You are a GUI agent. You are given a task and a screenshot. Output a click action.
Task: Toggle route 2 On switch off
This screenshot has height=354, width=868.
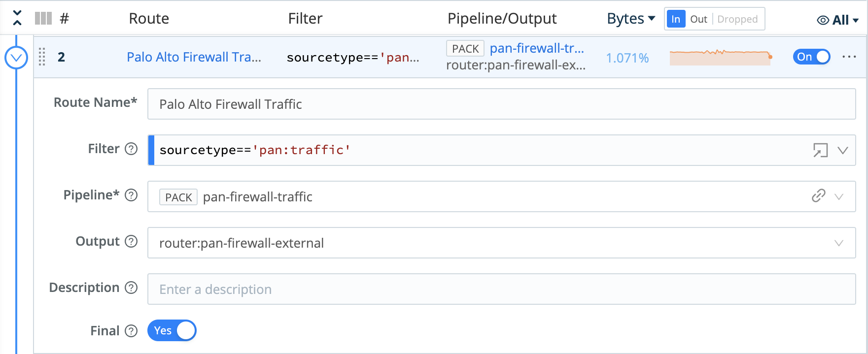click(x=811, y=57)
